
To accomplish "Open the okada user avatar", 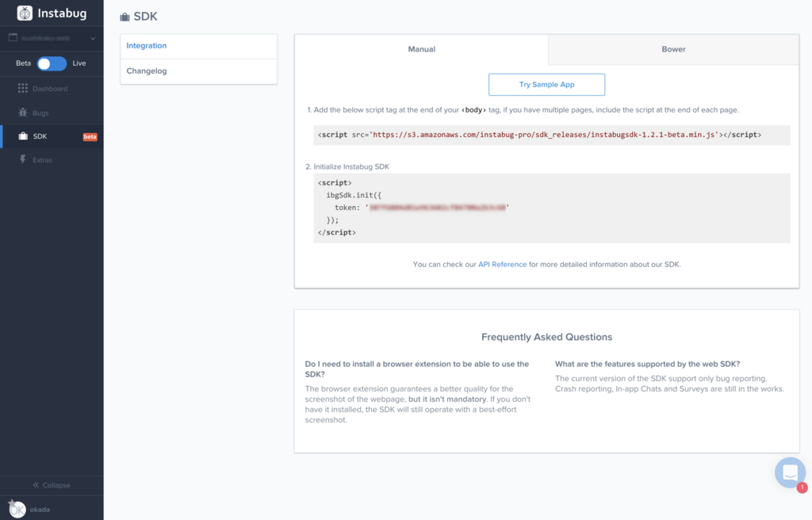I will pyautogui.click(x=17, y=509).
